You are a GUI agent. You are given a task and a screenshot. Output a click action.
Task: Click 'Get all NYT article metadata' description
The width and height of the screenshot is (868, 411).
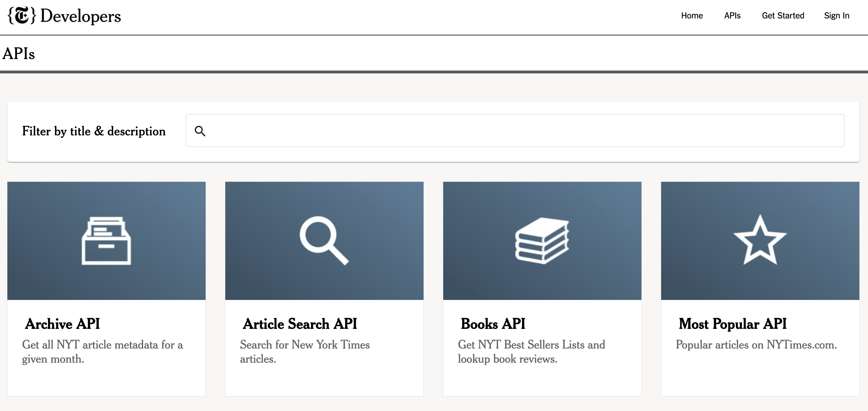pyautogui.click(x=102, y=352)
